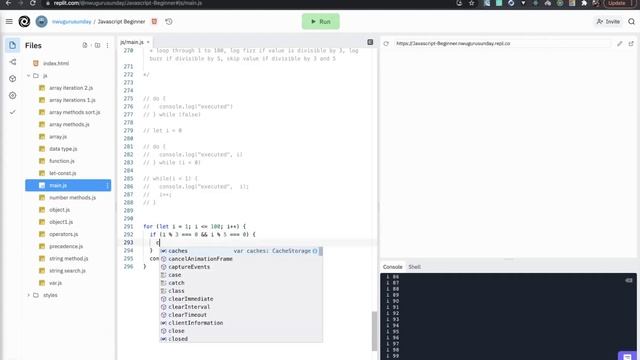
Task: Select main.js in file tree
Action: pos(68,185)
